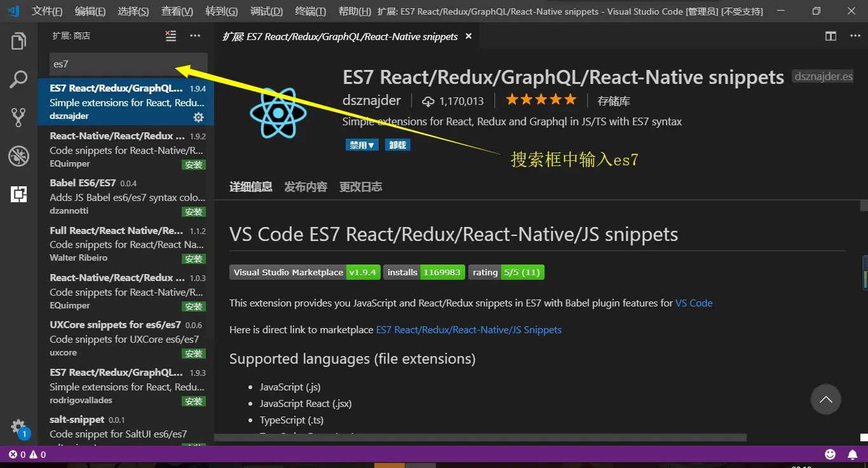Open the editor more actions menu top right
868x468 pixels.
click(854, 36)
